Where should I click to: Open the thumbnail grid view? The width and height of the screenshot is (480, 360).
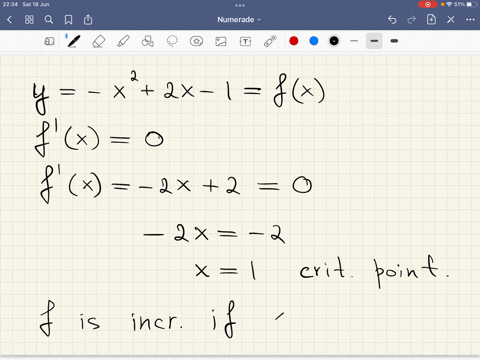point(29,20)
